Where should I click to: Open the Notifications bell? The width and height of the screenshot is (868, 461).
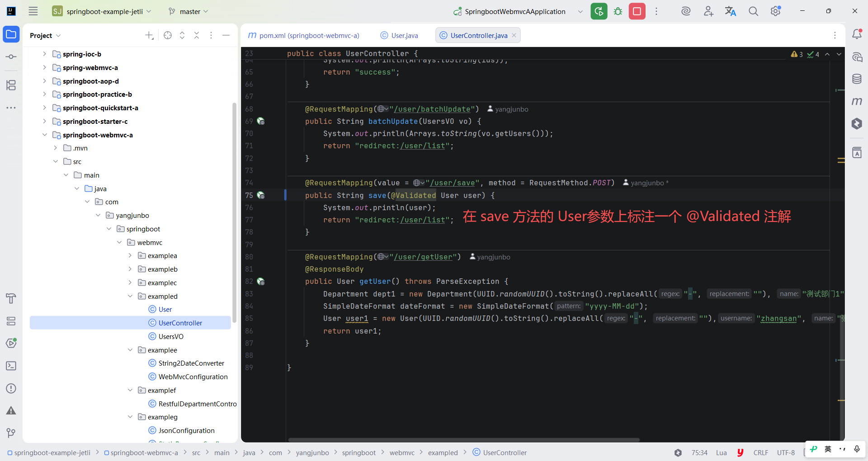click(x=857, y=34)
